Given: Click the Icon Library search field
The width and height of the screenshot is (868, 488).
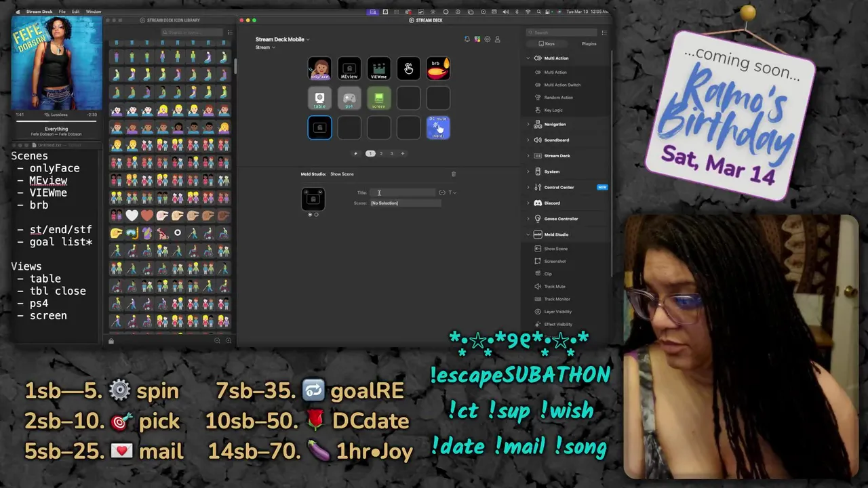Looking at the screenshot, I should pos(192,32).
